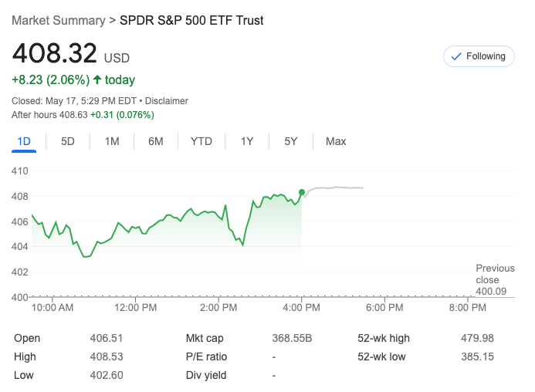Viewport: 535px width, 392px height.
Task: Show the 6M chart view
Action: [156, 141]
